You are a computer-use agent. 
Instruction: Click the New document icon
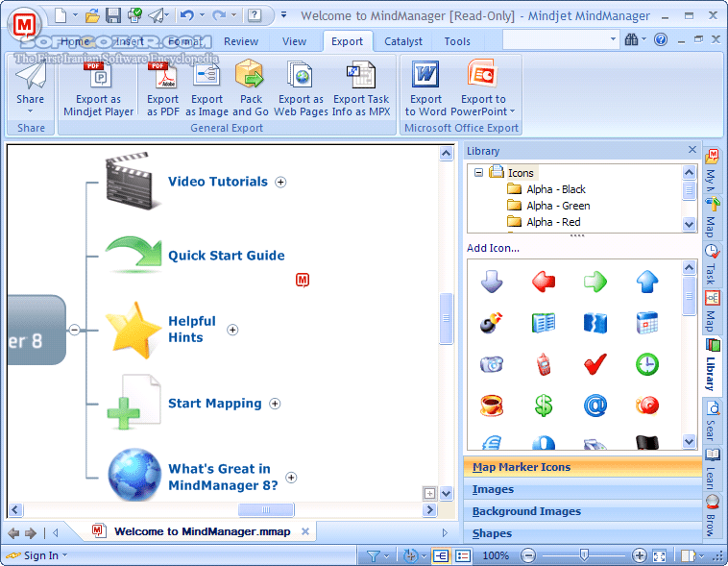click(61, 15)
